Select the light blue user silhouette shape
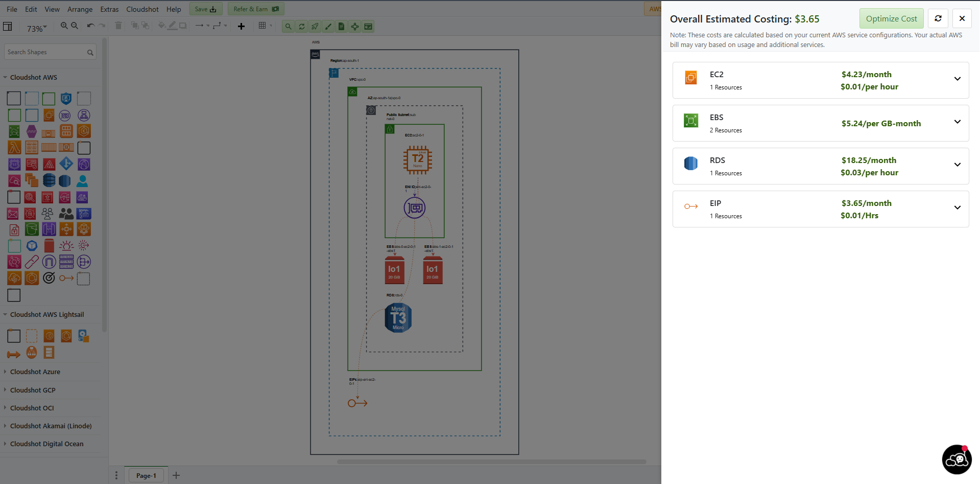980x484 pixels. click(82, 180)
